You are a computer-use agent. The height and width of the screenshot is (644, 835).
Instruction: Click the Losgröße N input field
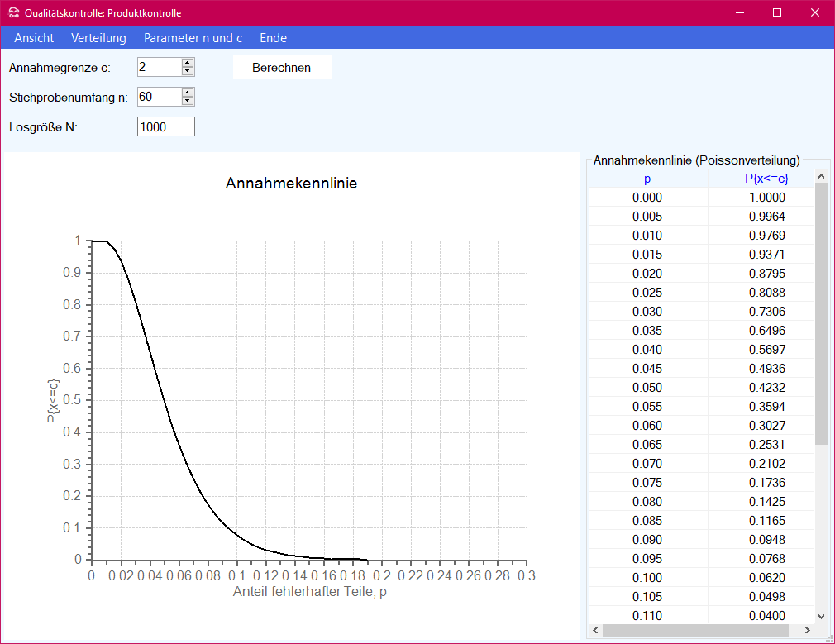click(x=165, y=126)
